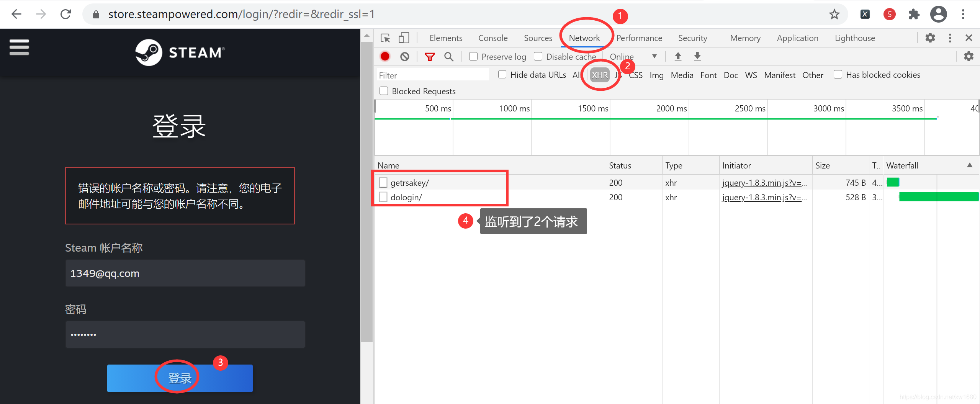The width and height of the screenshot is (980, 404).
Task: Switch to the Console tab
Action: [493, 38]
